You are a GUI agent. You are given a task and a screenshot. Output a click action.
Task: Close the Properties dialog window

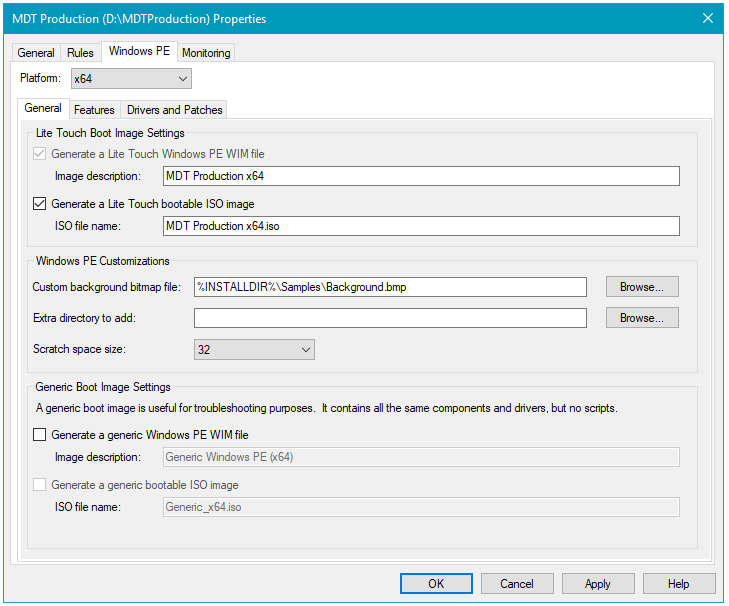[x=708, y=18]
